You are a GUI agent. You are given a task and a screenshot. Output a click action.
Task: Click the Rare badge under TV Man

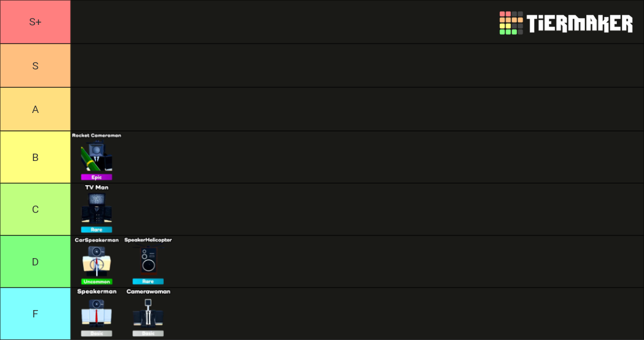97,229
